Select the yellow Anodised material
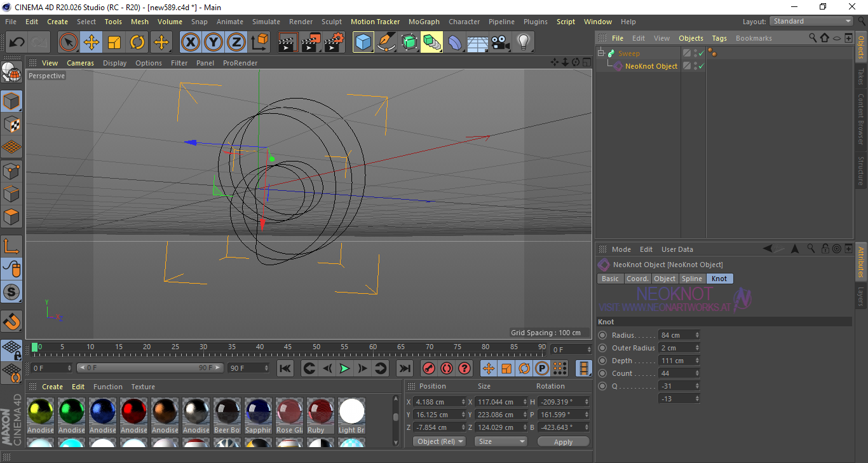This screenshot has width=868, height=463. [x=41, y=411]
